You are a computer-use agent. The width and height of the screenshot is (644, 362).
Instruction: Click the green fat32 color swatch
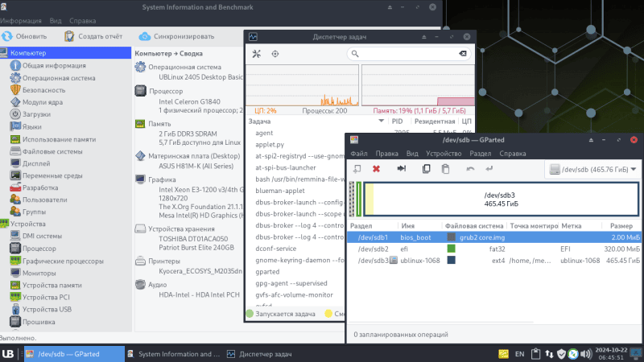(451, 249)
